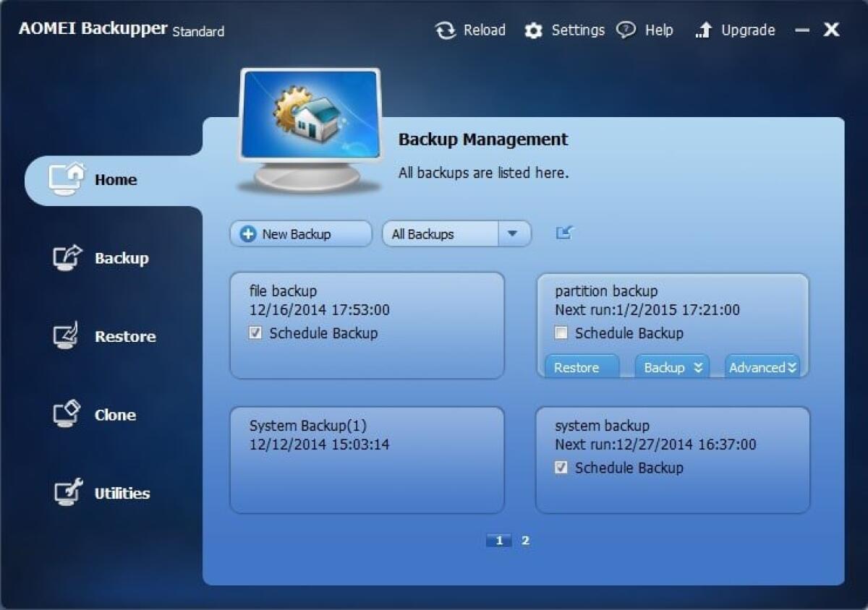Open the Clone section from the sidebar

point(114,415)
